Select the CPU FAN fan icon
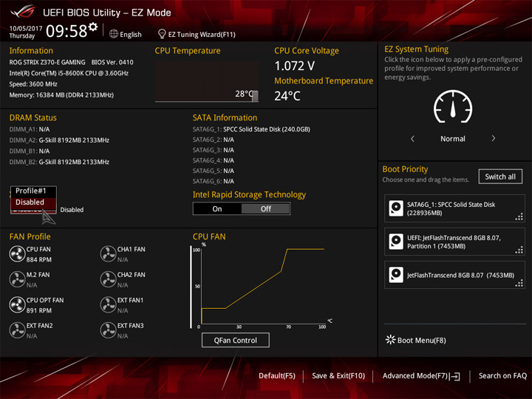The image size is (532, 399). (17, 253)
